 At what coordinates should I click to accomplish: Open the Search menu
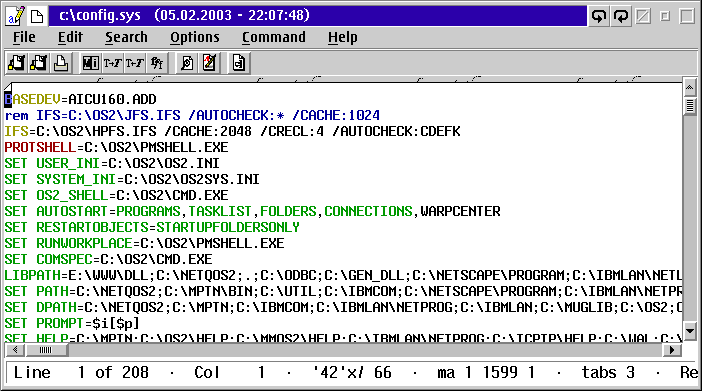126,37
